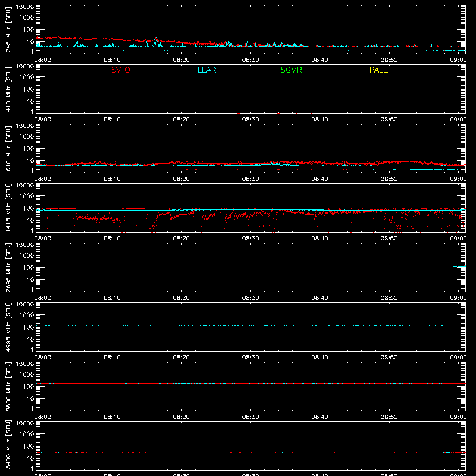Select the 2695 MHz [SFU] axis title
This screenshot has height=476, width=476.
point(8,268)
